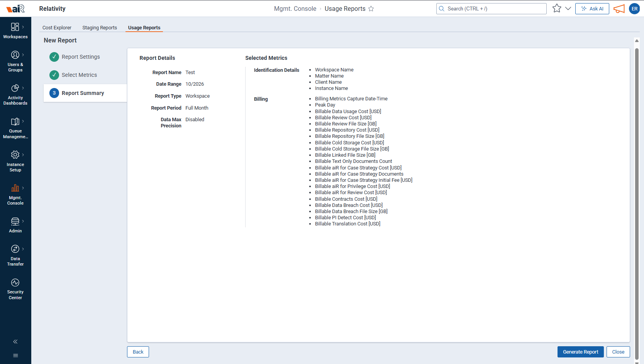Open Security Center sidebar icon
This screenshot has width=644, height=364.
point(15,283)
